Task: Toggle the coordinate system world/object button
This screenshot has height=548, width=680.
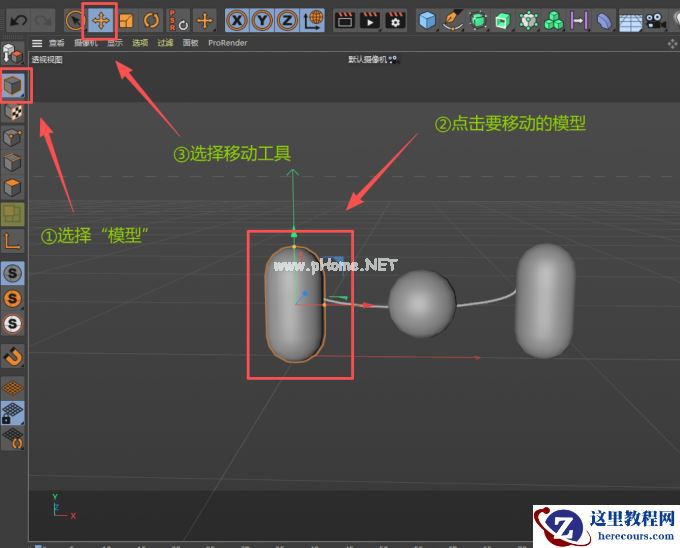Action: click(313, 20)
